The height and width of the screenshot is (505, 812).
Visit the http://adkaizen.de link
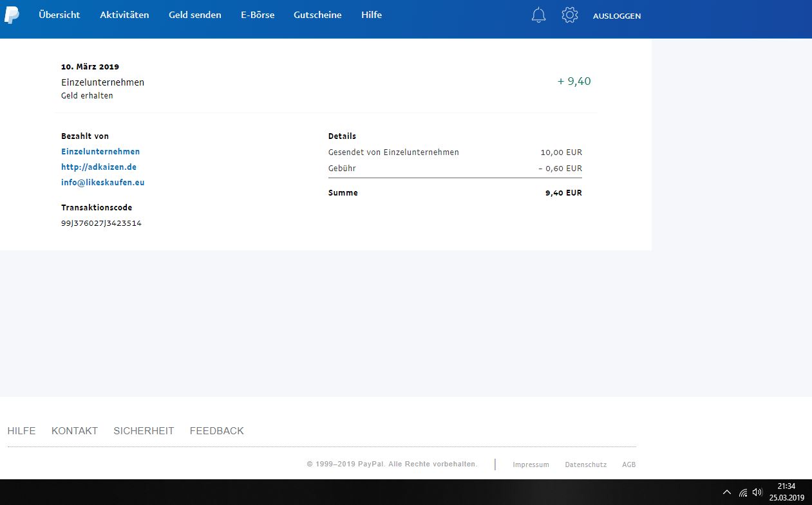pos(99,167)
